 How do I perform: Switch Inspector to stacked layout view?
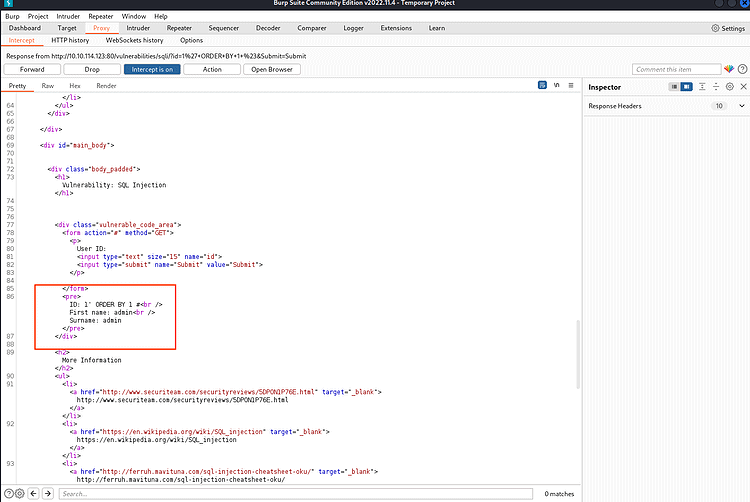pos(674,87)
